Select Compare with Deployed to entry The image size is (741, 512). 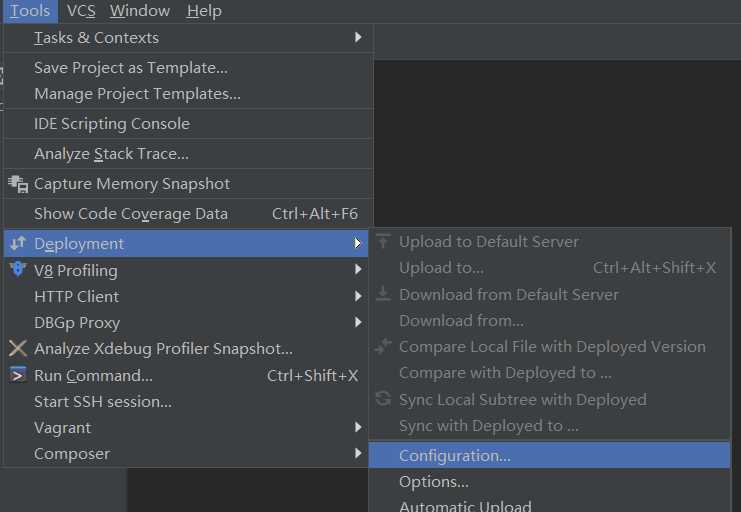pyautogui.click(x=505, y=373)
